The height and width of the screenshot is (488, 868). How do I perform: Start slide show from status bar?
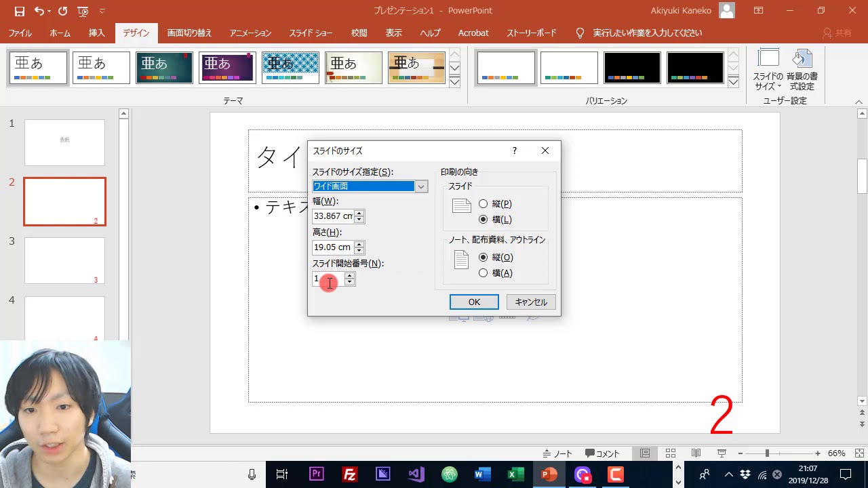coord(721,453)
